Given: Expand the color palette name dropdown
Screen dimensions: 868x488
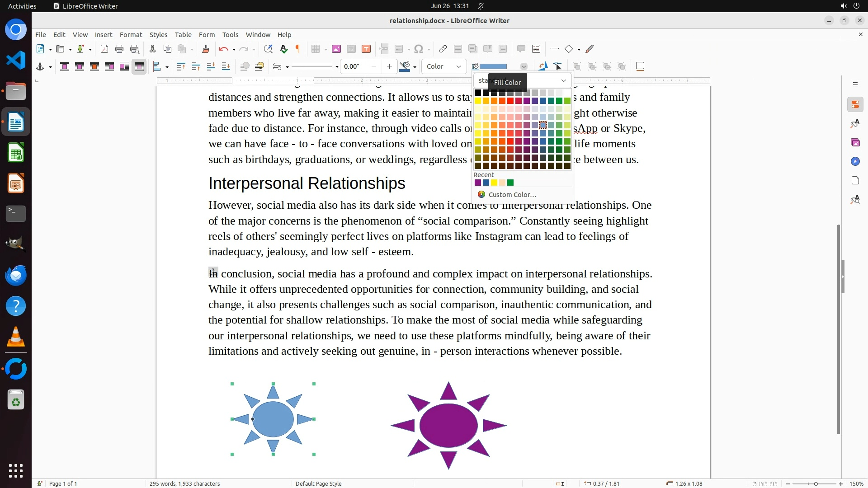Looking at the screenshot, I should (x=563, y=80).
